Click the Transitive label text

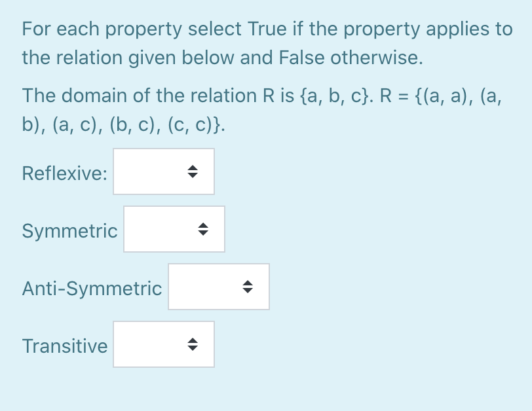[65, 346]
